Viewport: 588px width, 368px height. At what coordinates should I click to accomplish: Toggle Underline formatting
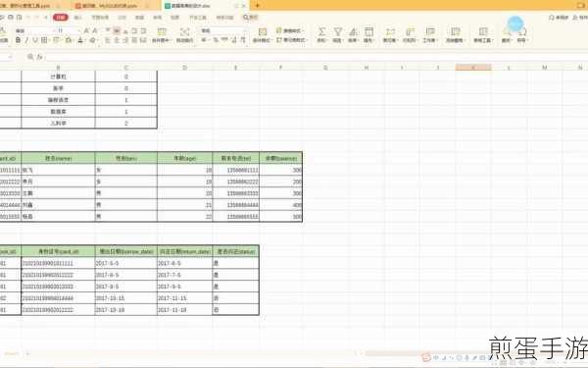tap(35, 40)
